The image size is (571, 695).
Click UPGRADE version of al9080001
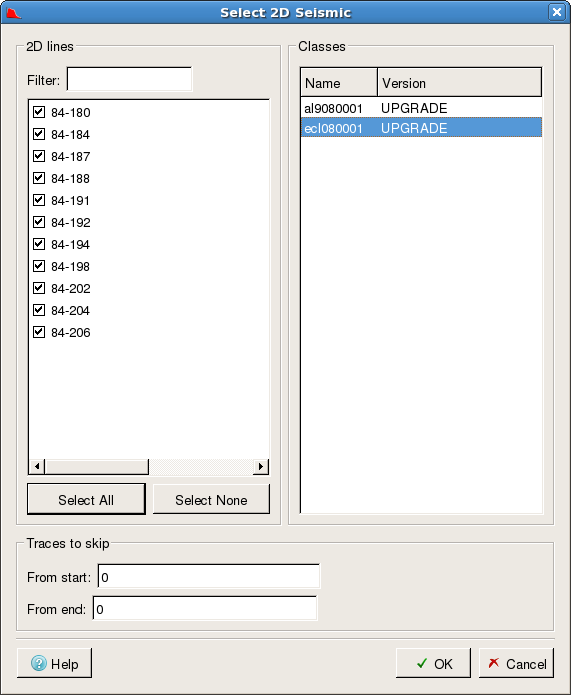pyautogui.click(x=414, y=108)
